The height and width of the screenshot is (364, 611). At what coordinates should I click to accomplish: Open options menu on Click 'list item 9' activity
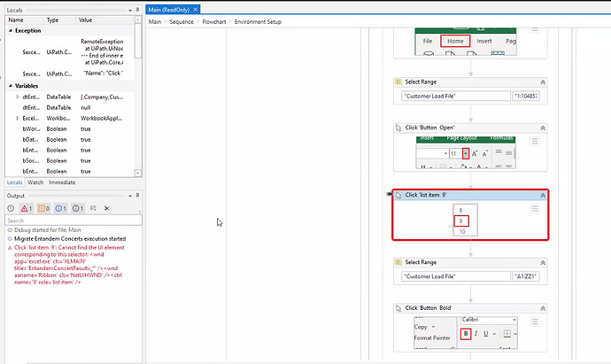coord(535,209)
